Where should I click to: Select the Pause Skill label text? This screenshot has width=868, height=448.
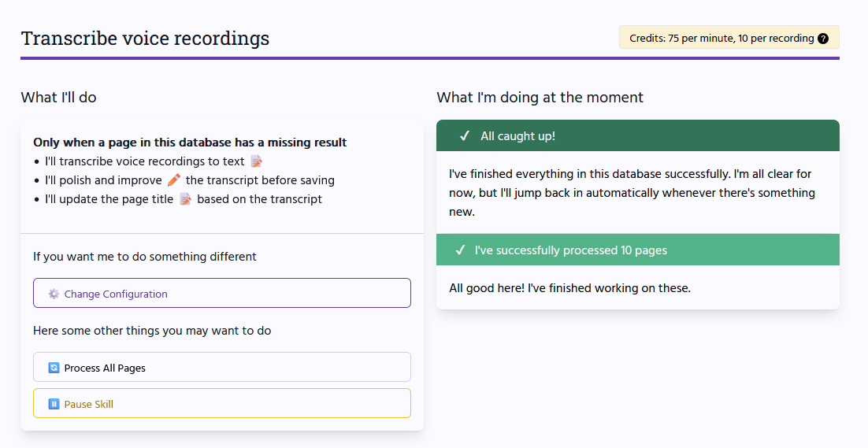[88, 404]
